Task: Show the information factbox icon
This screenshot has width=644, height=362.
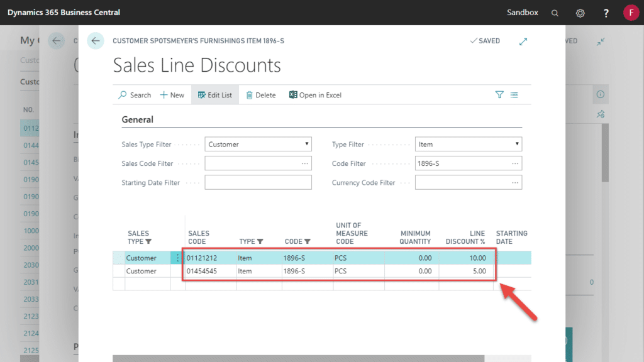Action: [x=601, y=94]
